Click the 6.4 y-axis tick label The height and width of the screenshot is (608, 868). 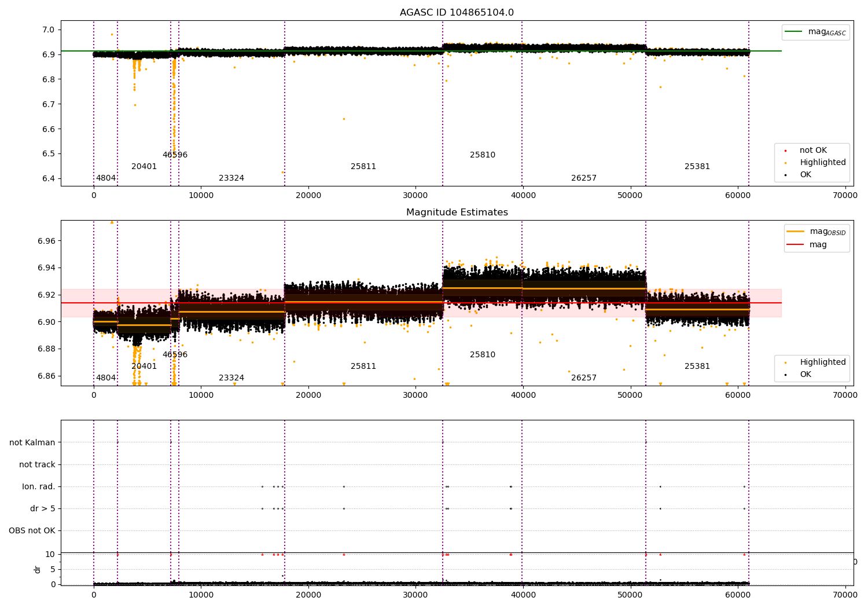pyautogui.click(x=48, y=179)
